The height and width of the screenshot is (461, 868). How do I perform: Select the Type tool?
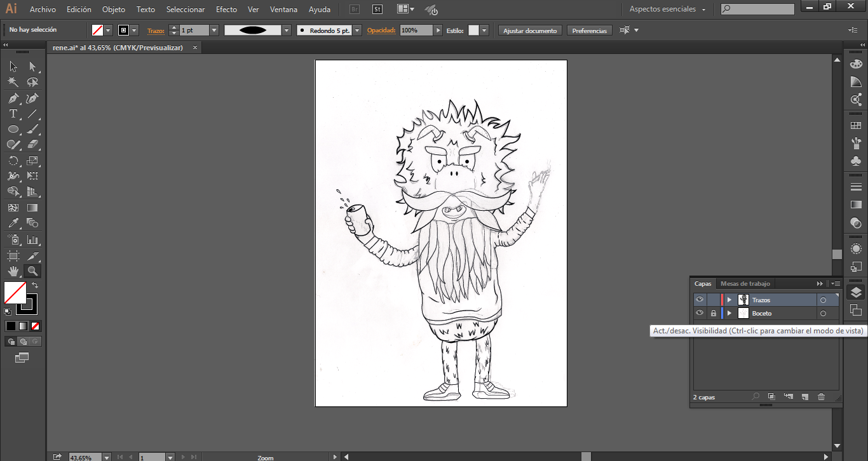point(13,114)
